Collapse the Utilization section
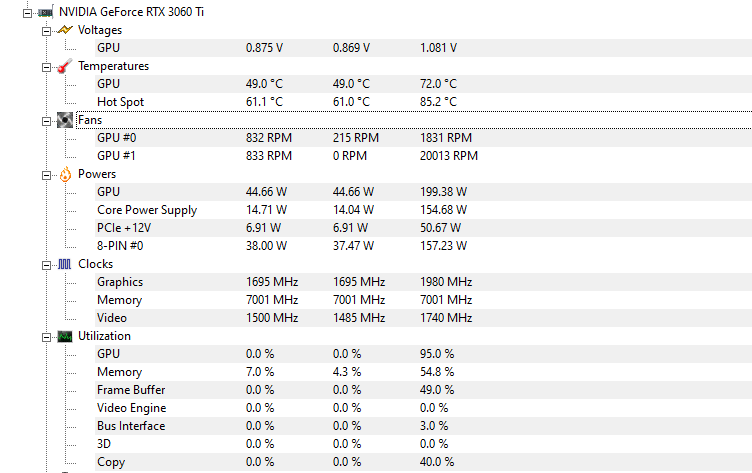This screenshot has height=473, width=752. pyautogui.click(x=47, y=337)
